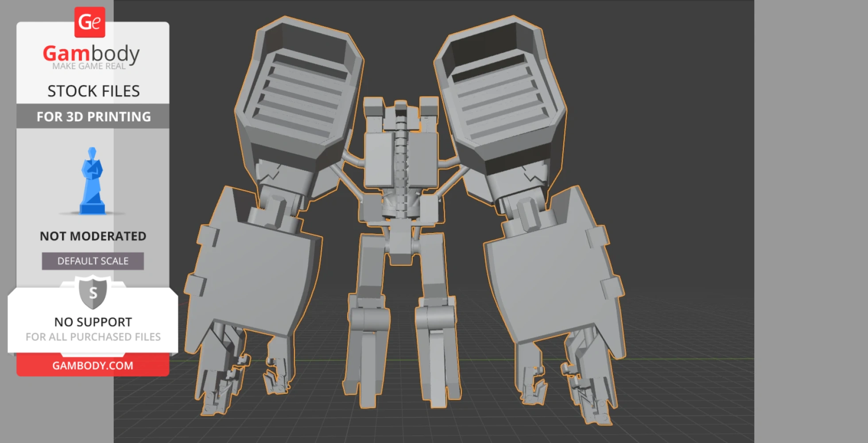Click the gray shield S badge

pos(93,292)
